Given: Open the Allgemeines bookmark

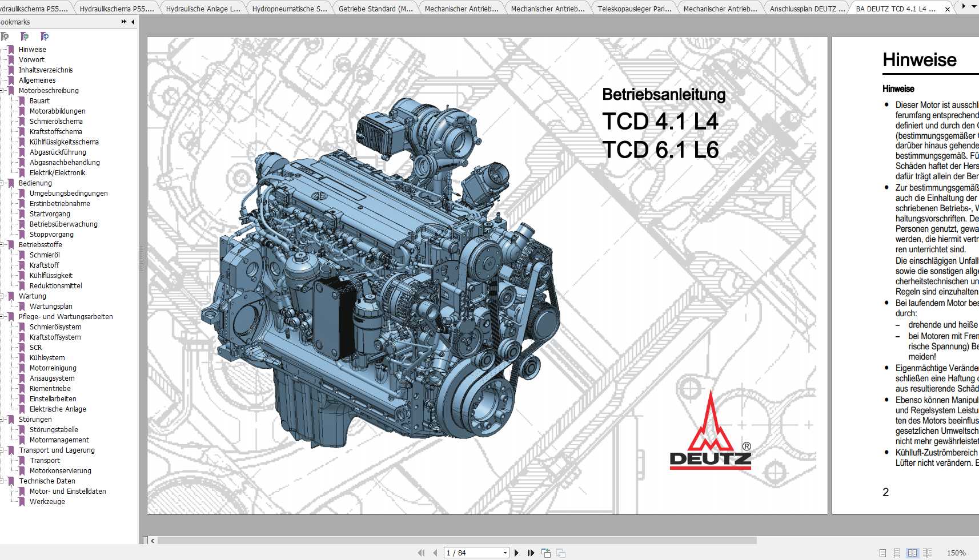Looking at the screenshot, I should coord(37,80).
